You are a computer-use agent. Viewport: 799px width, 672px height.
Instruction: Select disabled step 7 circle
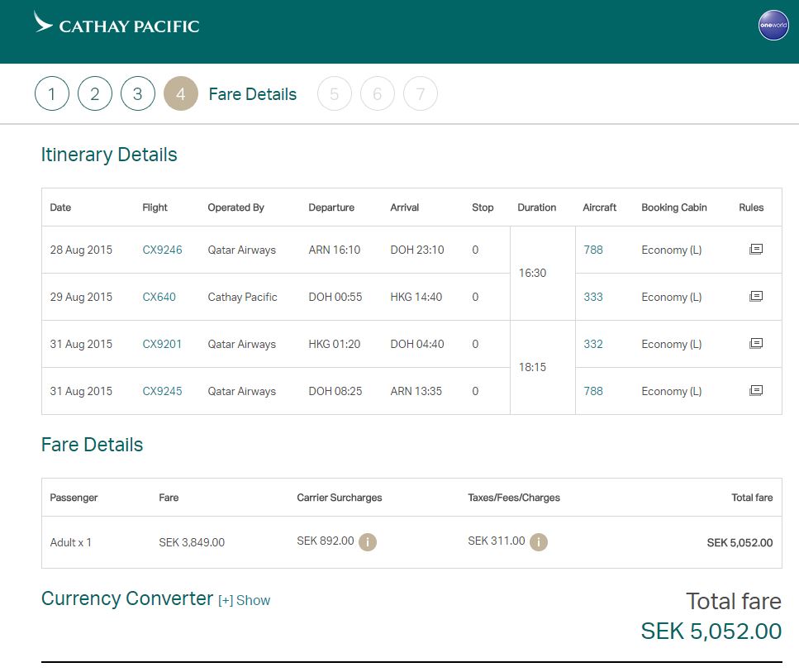421,93
